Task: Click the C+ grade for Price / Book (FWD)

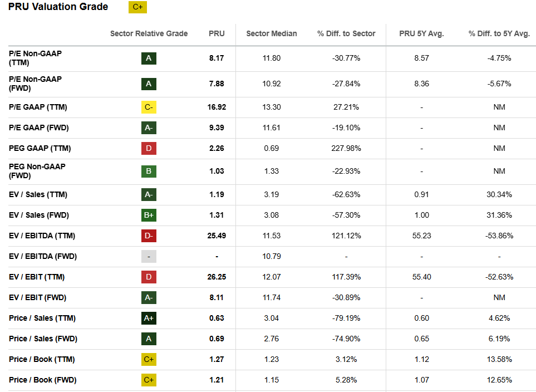Action: point(149,380)
